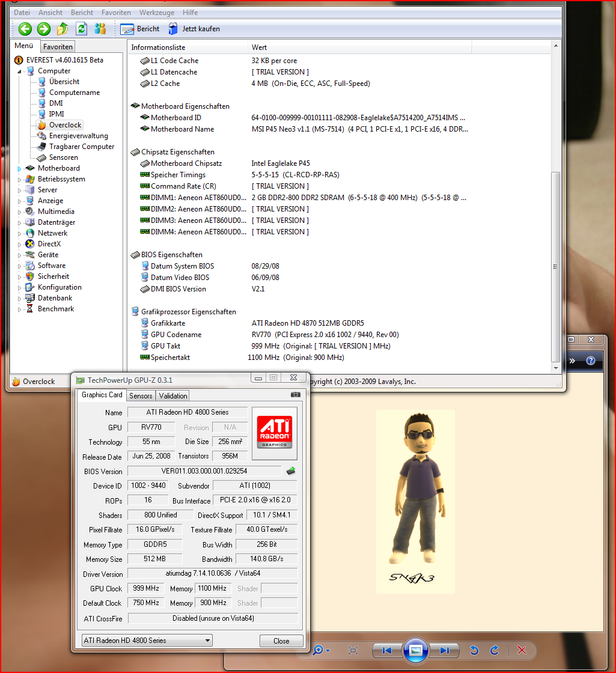
Task: Expand the Betriebssystem tree node
Action: click(19, 180)
